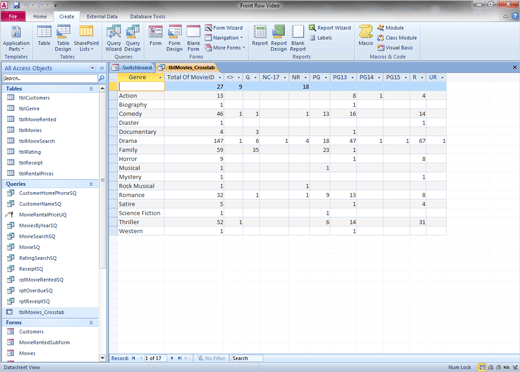Open Report Design
The height and width of the screenshot is (372, 520).
pyautogui.click(x=279, y=39)
